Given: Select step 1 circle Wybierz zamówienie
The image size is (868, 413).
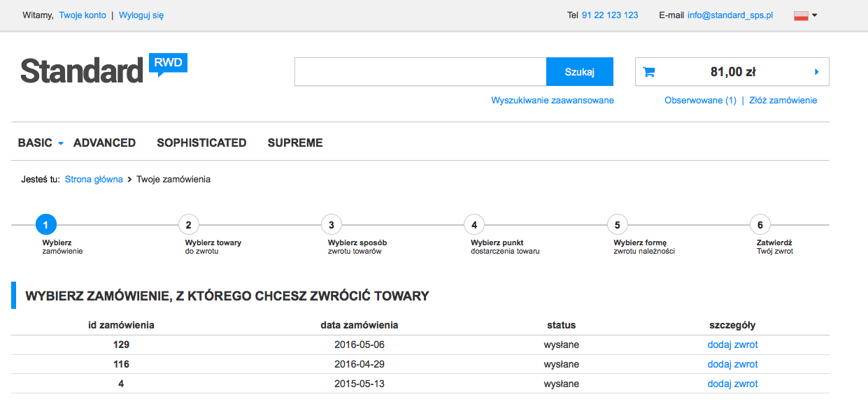Looking at the screenshot, I should (45, 225).
